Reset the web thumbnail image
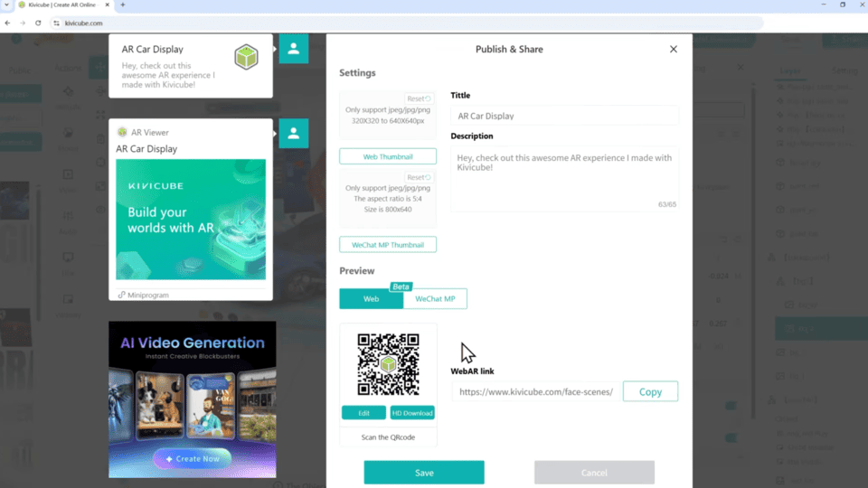 point(419,99)
